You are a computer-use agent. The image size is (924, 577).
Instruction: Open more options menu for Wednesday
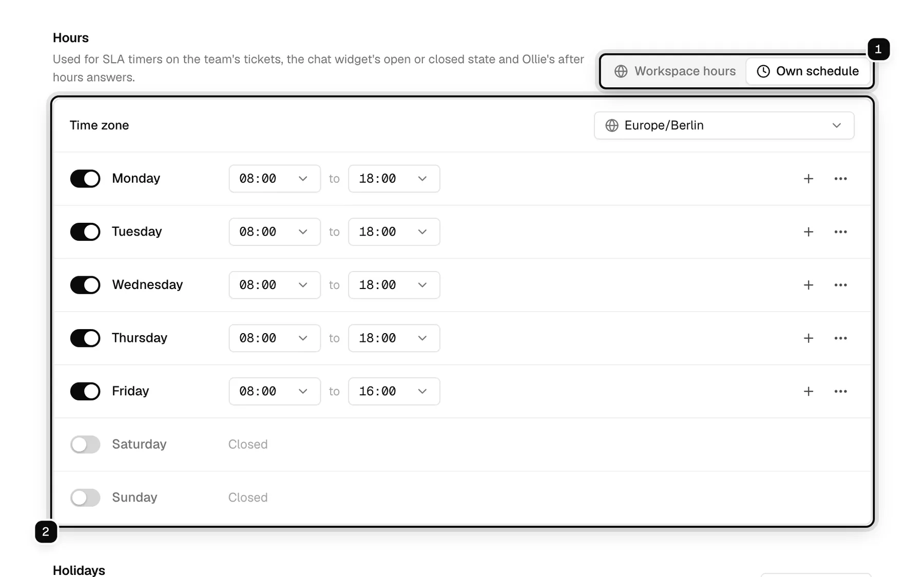840,285
